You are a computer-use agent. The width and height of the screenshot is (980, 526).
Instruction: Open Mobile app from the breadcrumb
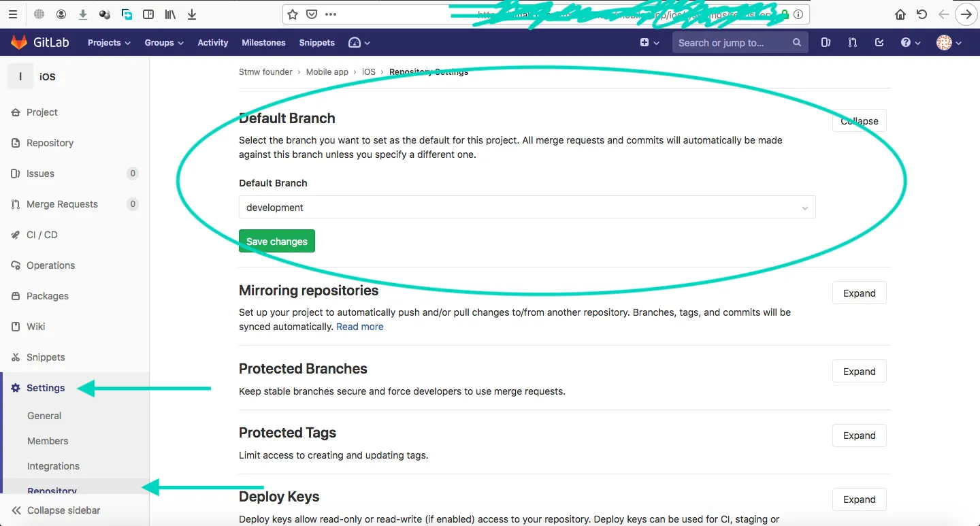click(x=327, y=71)
